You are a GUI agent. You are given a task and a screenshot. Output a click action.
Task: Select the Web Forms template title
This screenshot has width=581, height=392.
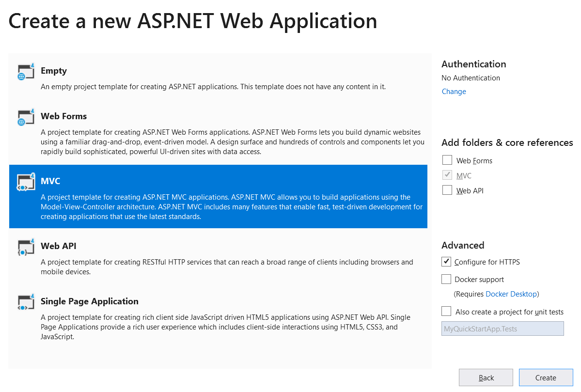[64, 116]
